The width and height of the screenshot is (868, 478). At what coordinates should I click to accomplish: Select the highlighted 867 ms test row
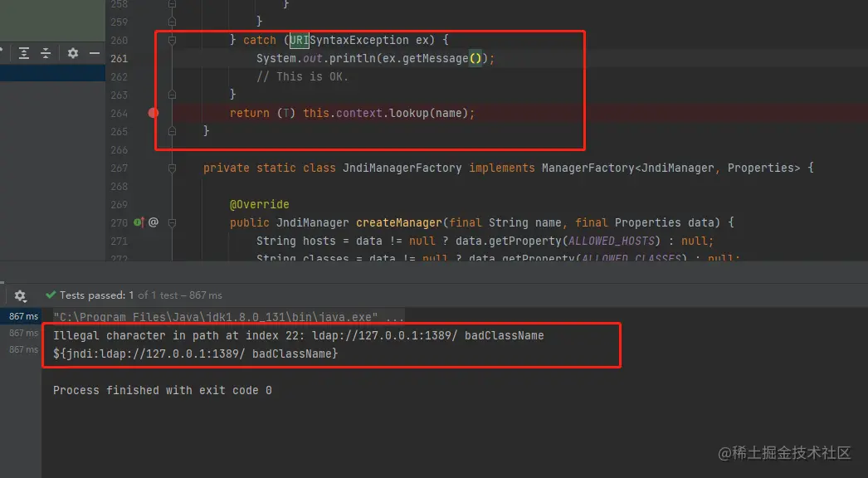pyautogui.click(x=21, y=316)
